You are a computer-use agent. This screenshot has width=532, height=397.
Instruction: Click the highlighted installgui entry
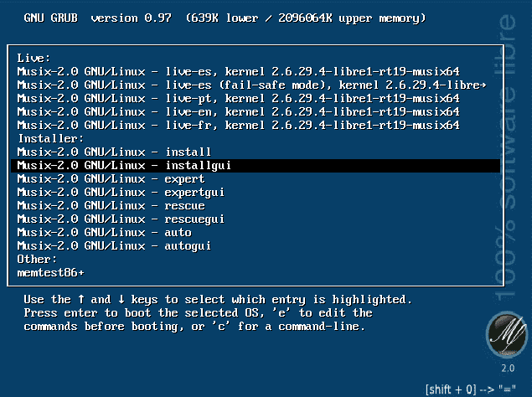click(124, 166)
